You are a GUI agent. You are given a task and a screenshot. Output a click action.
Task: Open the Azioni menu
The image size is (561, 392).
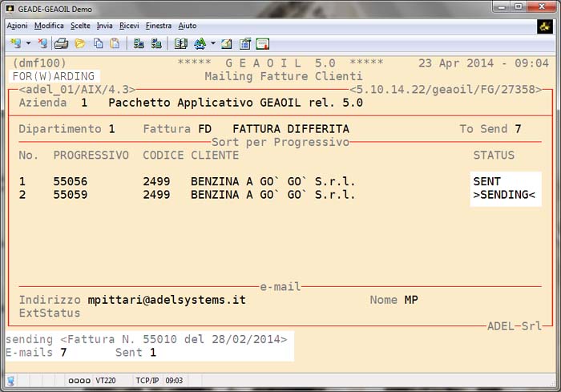point(17,26)
